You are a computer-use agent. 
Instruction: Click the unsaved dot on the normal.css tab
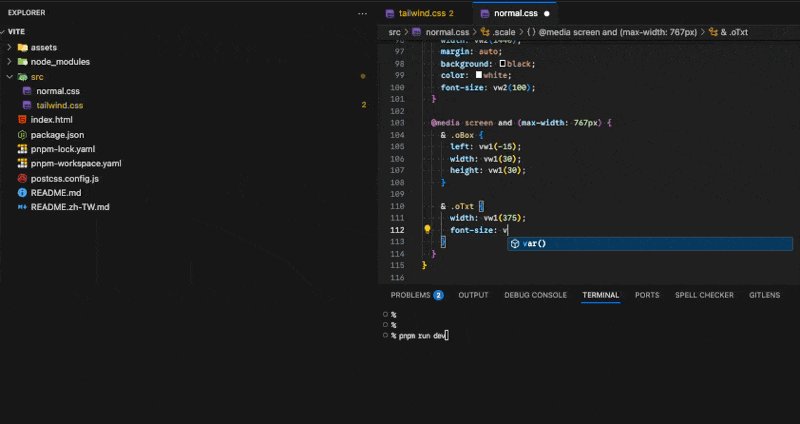(547, 14)
